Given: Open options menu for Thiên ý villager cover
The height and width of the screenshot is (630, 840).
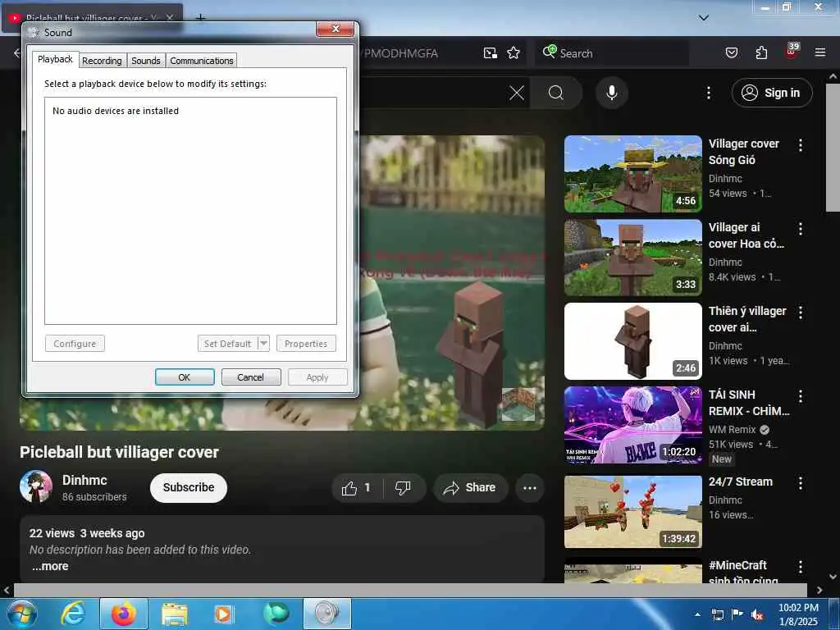Looking at the screenshot, I should coord(800,313).
